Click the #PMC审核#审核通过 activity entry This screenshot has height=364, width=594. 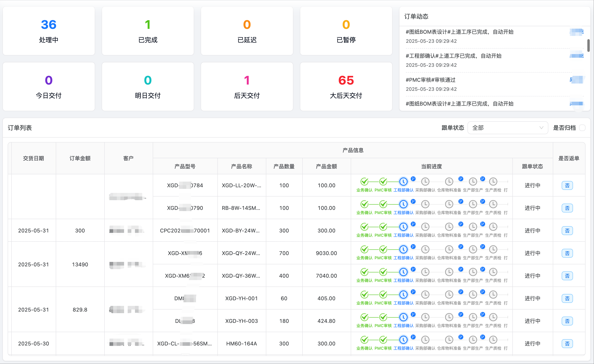point(494,85)
